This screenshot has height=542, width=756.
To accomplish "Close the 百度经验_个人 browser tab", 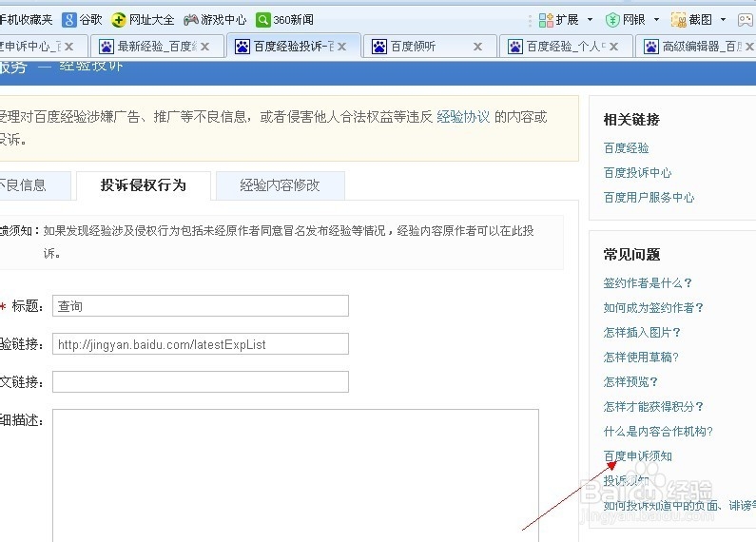I will 613,47.
